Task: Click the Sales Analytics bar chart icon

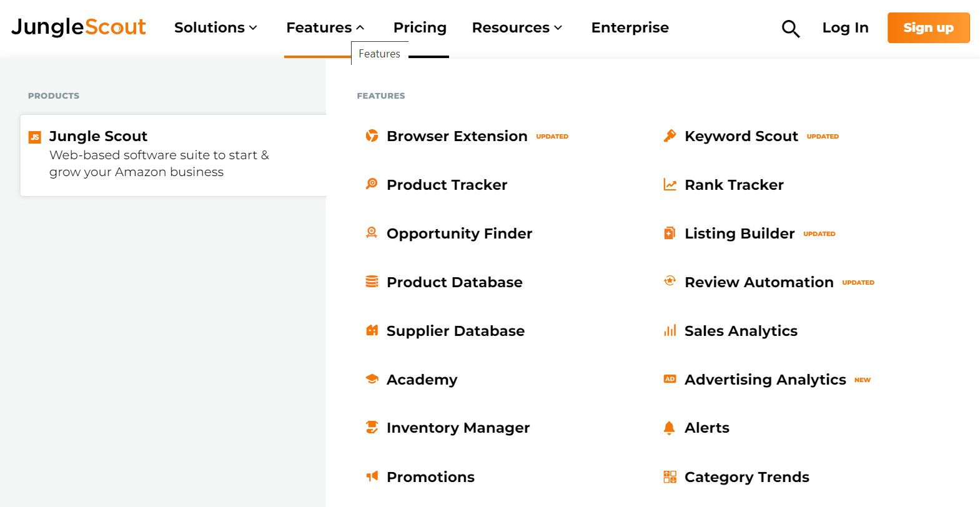Action: [x=670, y=330]
